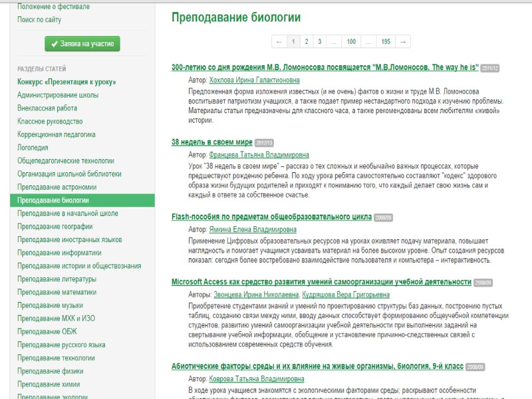Click 2008/09 badge beside Абиотические факторы title

tap(475, 367)
